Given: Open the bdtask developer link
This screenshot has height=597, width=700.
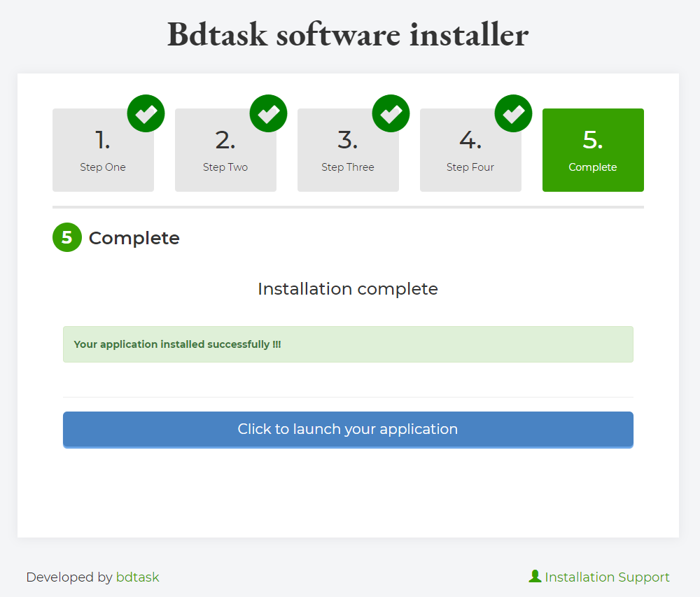Looking at the screenshot, I should 138,577.
